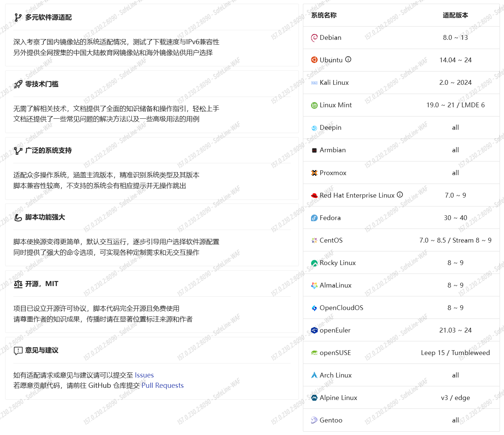Click the 开源，MIT heading

(x=42, y=284)
